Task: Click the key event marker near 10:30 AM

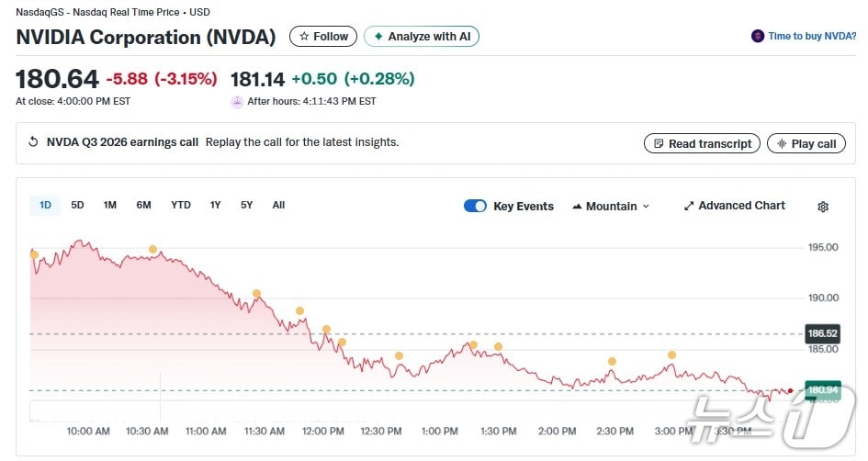Action: pos(152,250)
